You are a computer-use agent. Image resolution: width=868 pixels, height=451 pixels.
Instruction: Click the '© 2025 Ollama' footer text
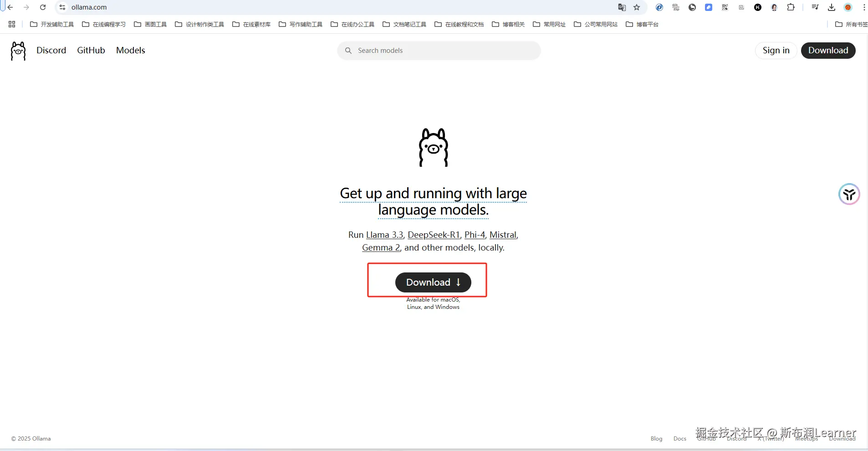point(31,439)
